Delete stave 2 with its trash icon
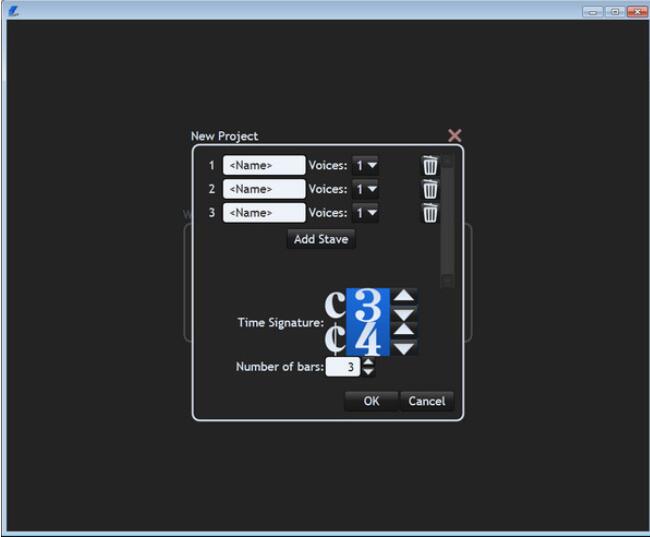This screenshot has height=537, width=650. point(430,189)
